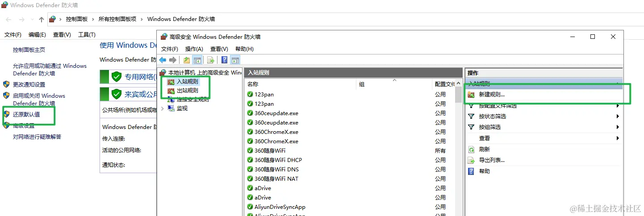Sort rules by the 名称 column header
Image resolution: width=644 pixels, height=216 pixels.
coord(301,84)
